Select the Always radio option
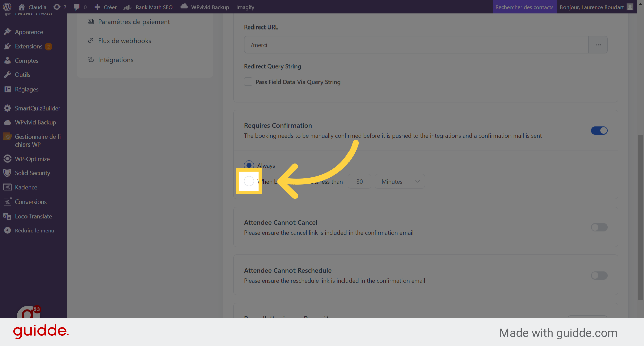This screenshot has height=346, width=644. point(249,165)
